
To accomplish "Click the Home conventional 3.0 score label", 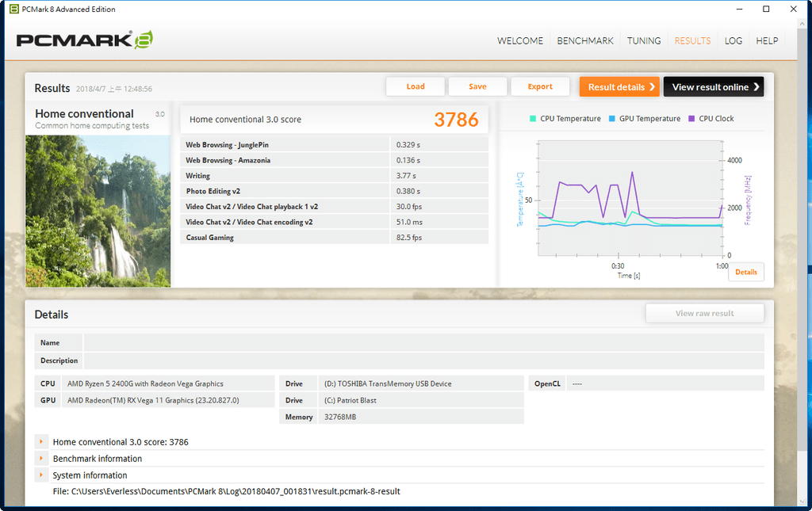I will click(x=246, y=120).
